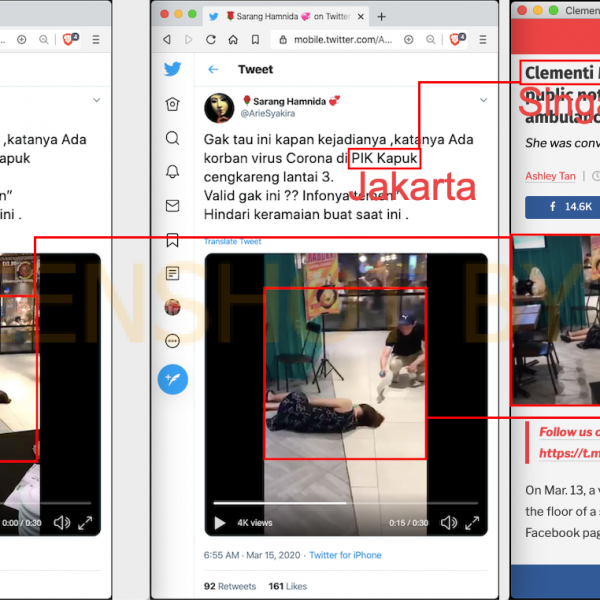Open Notifications bell in sidebar
This screenshot has height=600, width=600.
[172, 171]
